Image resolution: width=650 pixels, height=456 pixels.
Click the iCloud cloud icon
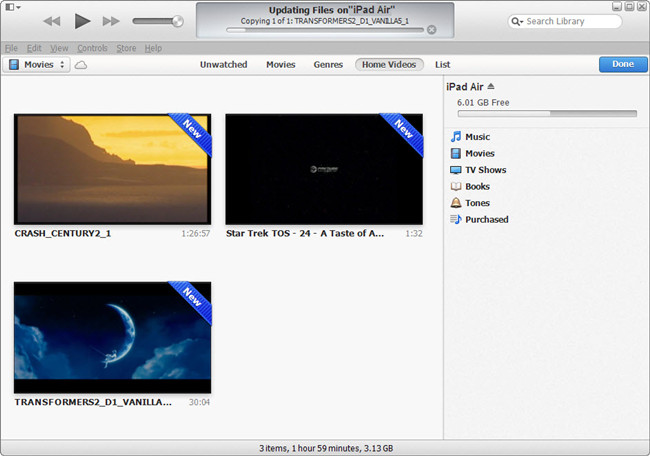tap(81, 65)
